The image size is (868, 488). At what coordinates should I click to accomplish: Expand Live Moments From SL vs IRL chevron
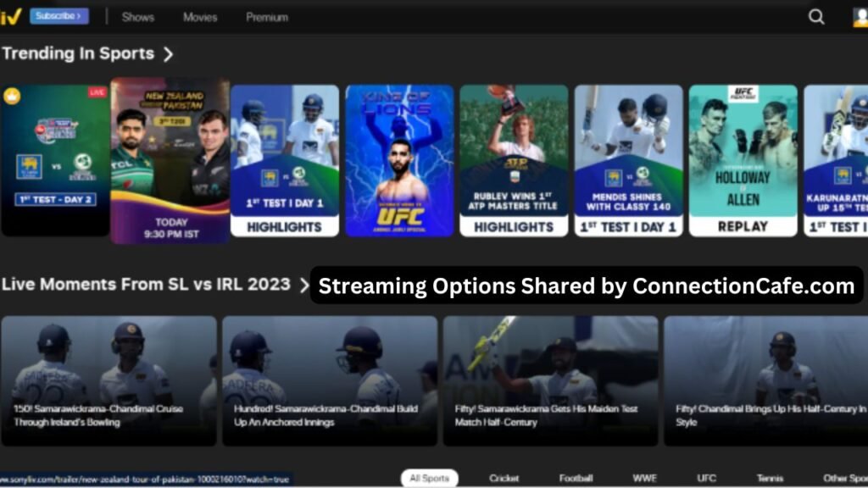point(304,285)
